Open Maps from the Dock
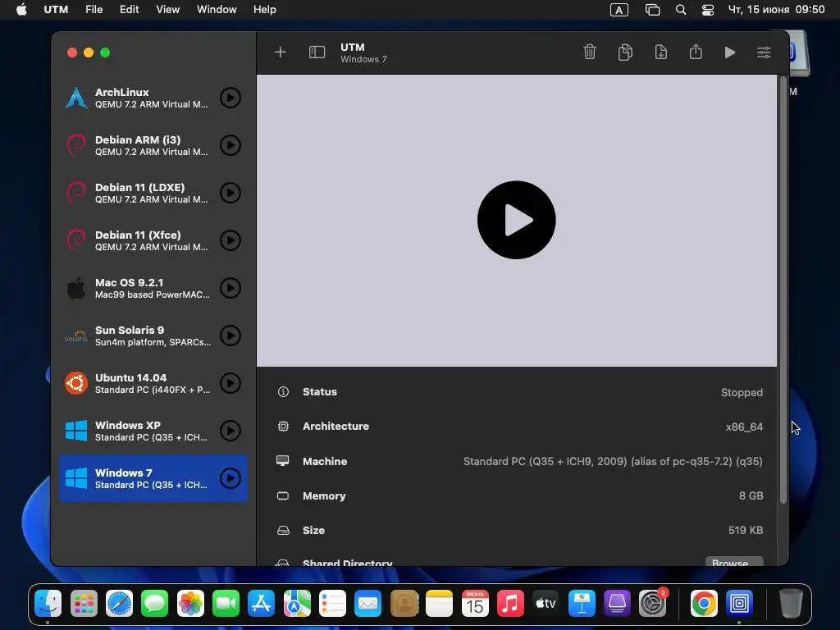This screenshot has width=840, height=630. (x=297, y=604)
